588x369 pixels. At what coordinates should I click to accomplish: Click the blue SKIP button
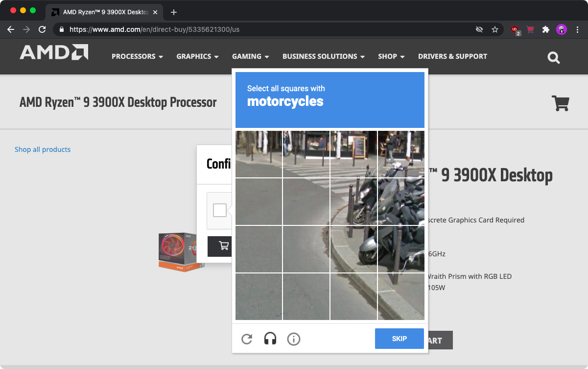click(x=400, y=339)
